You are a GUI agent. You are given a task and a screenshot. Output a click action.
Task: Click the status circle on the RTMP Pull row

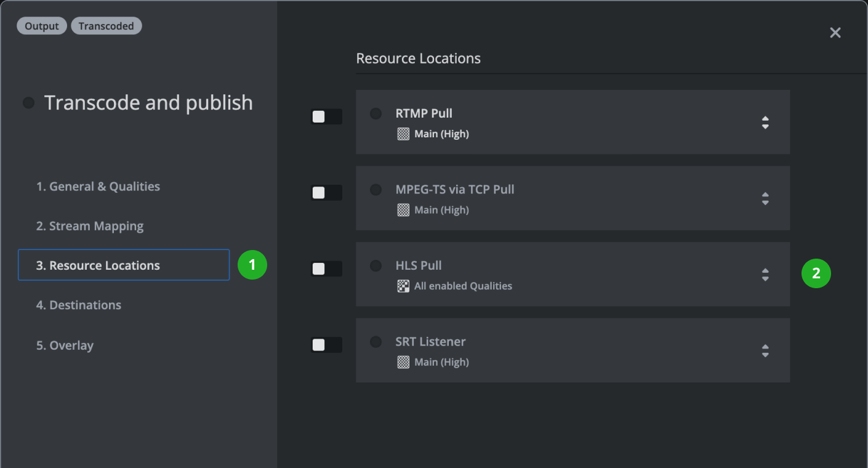(376, 113)
